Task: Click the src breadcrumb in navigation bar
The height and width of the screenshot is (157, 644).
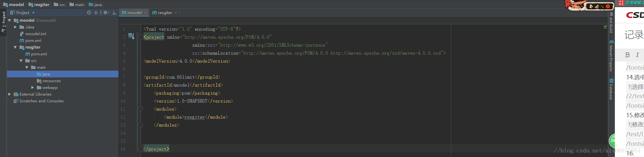Action: click(60, 4)
